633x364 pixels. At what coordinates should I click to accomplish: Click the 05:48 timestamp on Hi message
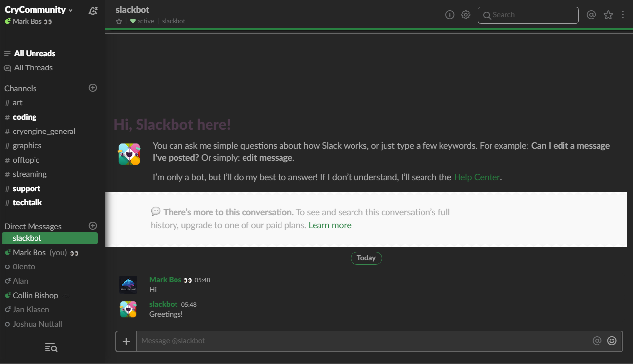202,280
